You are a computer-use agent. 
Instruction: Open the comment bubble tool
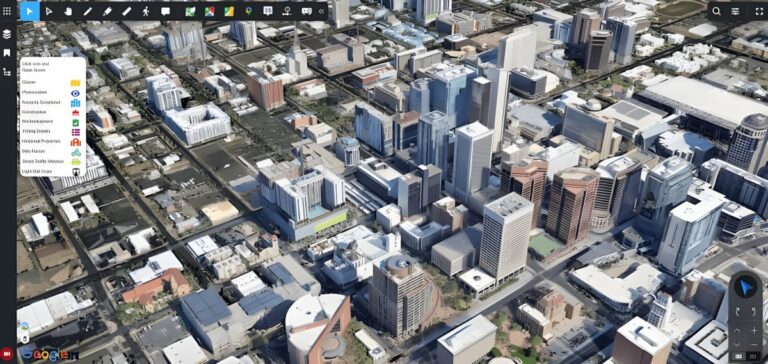pyautogui.click(x=166, y=11)
